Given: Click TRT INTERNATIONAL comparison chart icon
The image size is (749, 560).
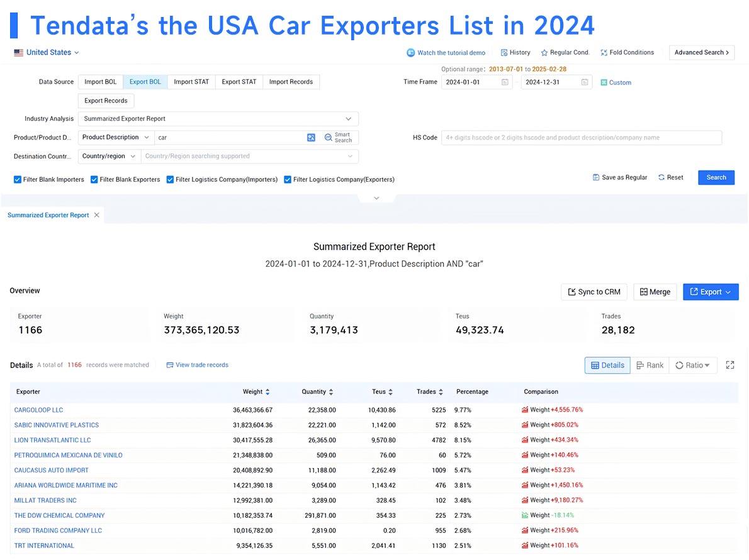Looking at the screenshot, I should (x=525, y=546).
